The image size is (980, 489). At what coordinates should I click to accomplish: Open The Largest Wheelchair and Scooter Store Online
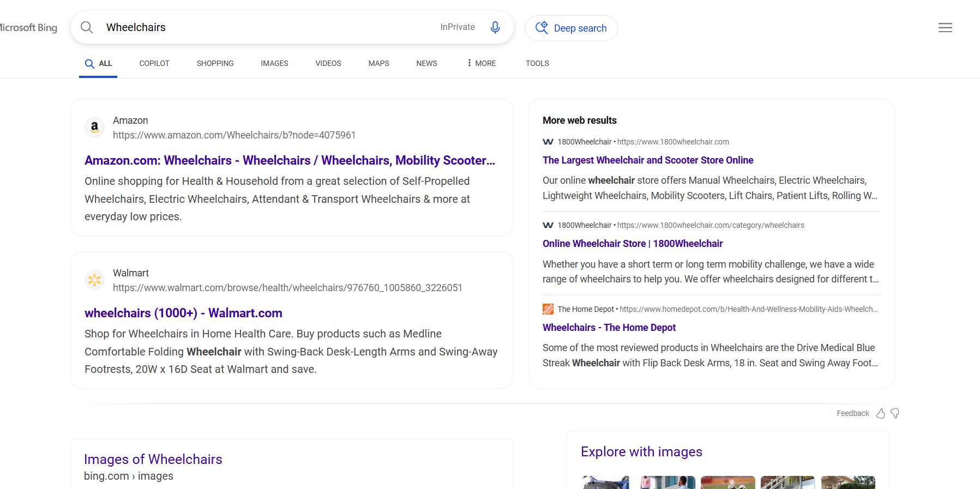pos(648,160)
